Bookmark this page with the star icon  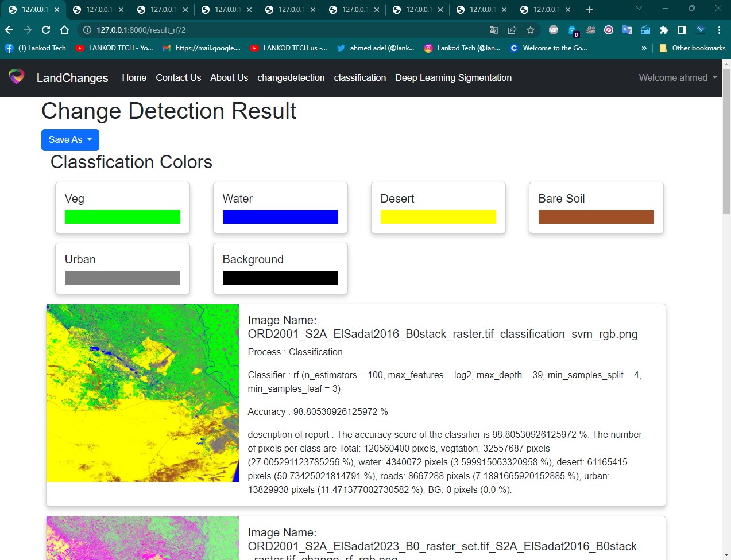pyautogui.click(x=531, y=30)
